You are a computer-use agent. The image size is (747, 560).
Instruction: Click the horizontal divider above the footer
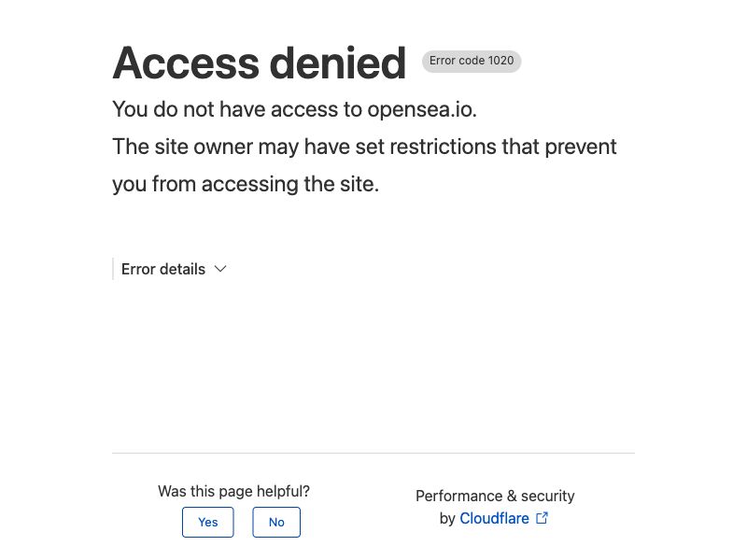point(373,453)
